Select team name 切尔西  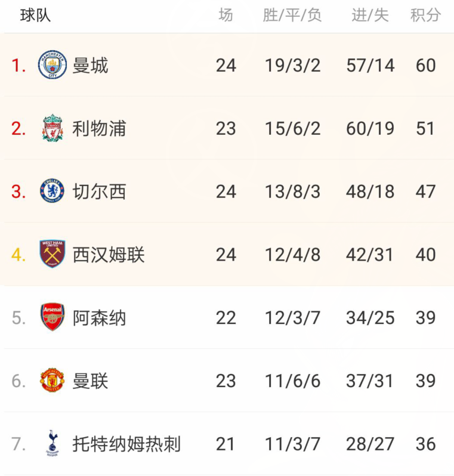(99, 191)
